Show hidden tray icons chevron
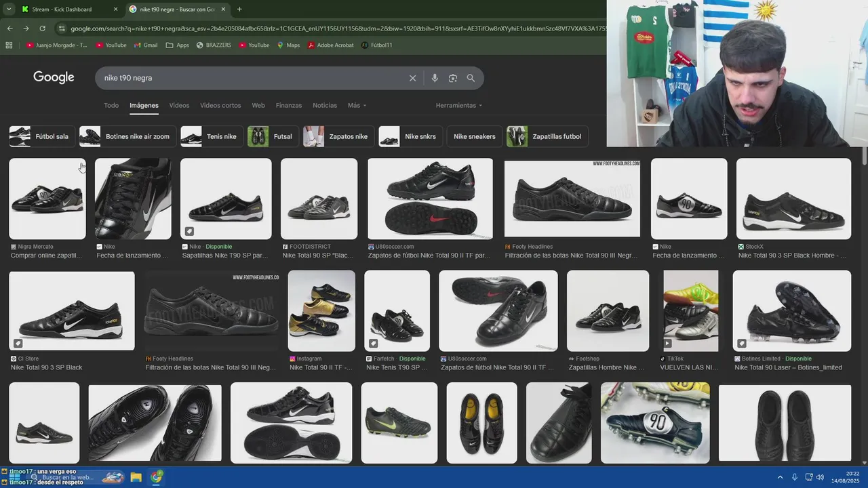Screen dimensions: 868x488 (x=780, y=477)
